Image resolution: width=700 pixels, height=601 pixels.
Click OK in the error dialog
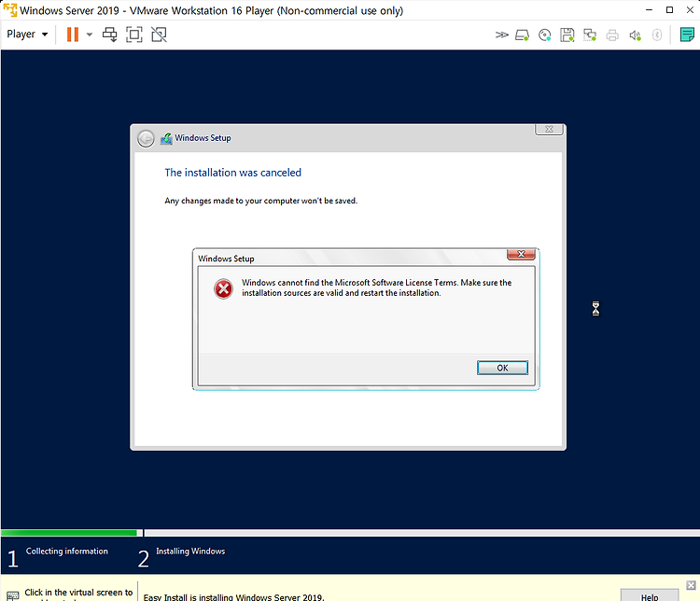(x=502, y=368)
